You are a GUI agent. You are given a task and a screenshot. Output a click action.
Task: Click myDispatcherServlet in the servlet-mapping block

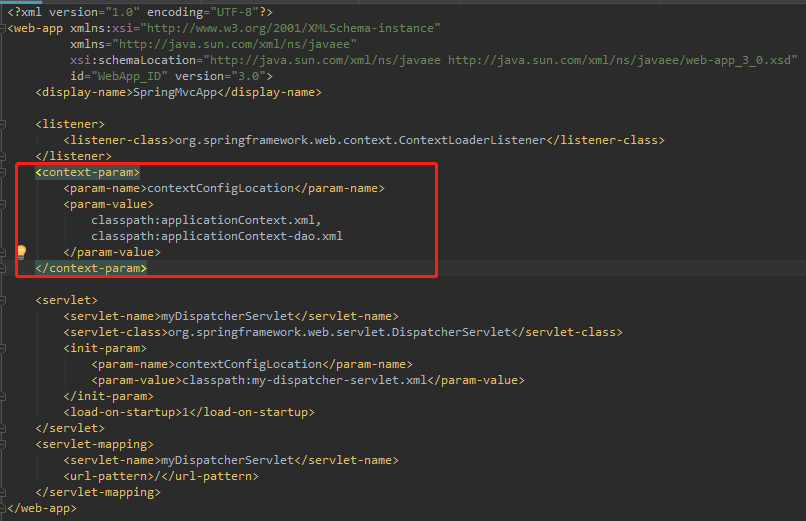(x=227, y=460)
